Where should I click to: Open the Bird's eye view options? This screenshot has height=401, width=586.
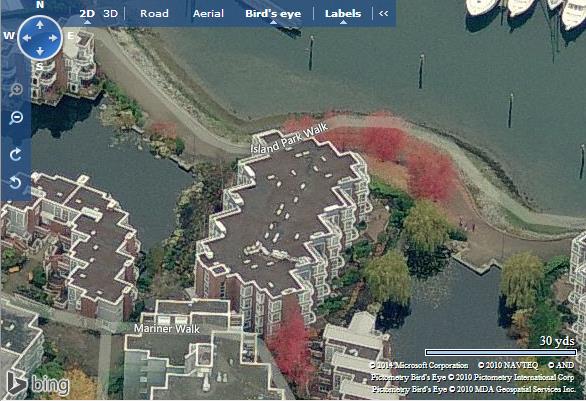click(273, 14)
